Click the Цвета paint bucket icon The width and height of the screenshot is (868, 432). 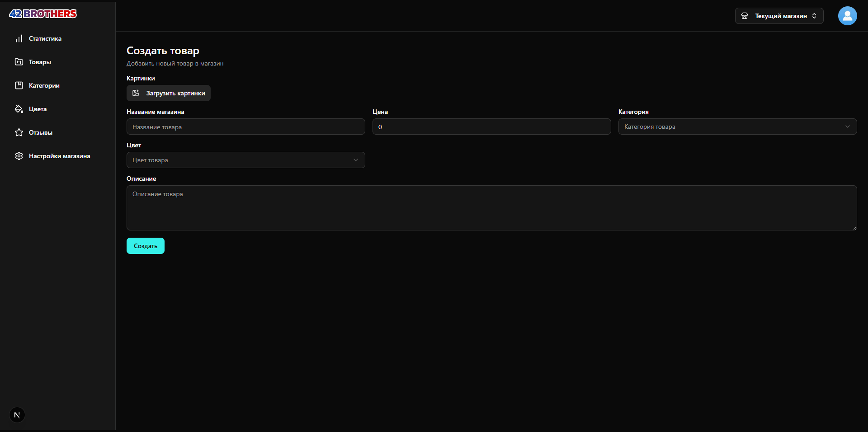click(x=19, y=109)
